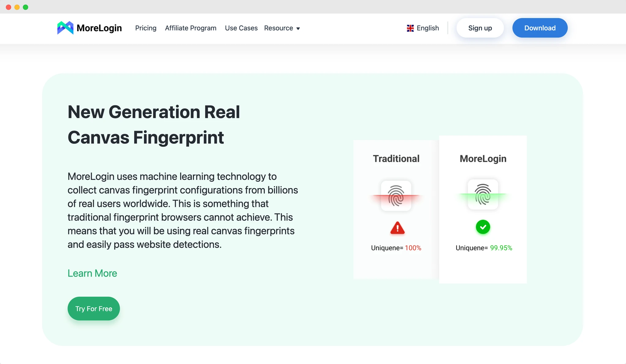This screenshot has height=364, width=626.
Task: Open Use Cases in navigation
Action: click(x=241, y=28)
